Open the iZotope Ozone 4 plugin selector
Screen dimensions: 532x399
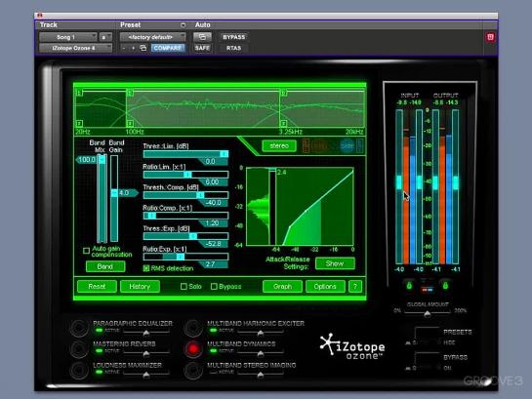coord(75,48)
